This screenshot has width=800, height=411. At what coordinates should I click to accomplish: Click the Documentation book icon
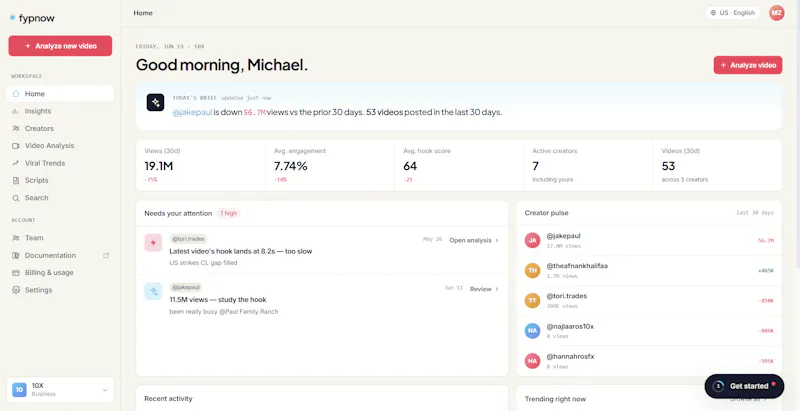tap(16, 255)
